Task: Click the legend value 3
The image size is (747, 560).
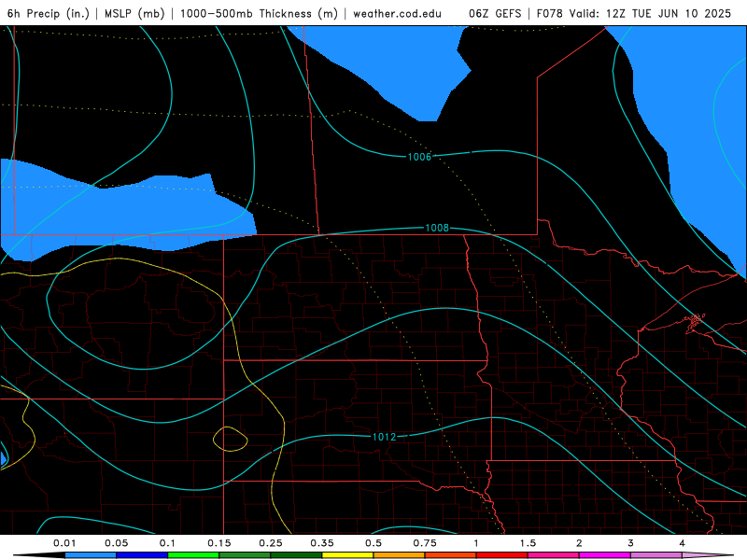Action: click(x=631, y=543)
